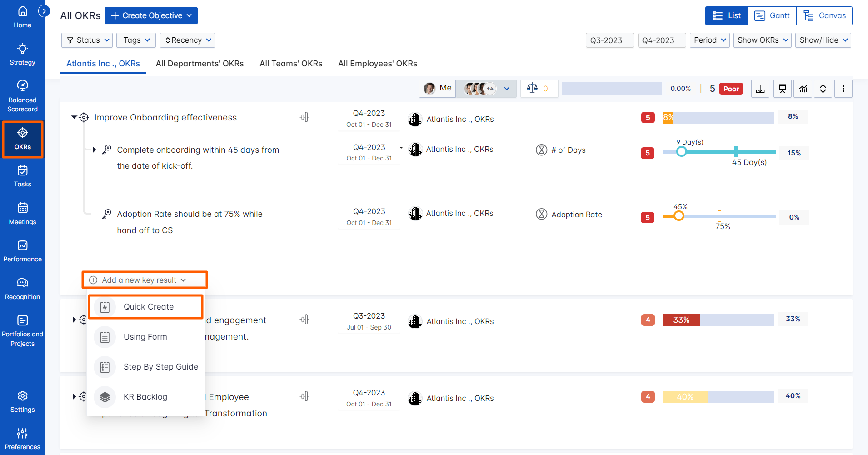Viewport: 868px width, 455px height.
Task: Toggle the Me filter with avatar
Action: pyautogui.click(x=437, y=88)
